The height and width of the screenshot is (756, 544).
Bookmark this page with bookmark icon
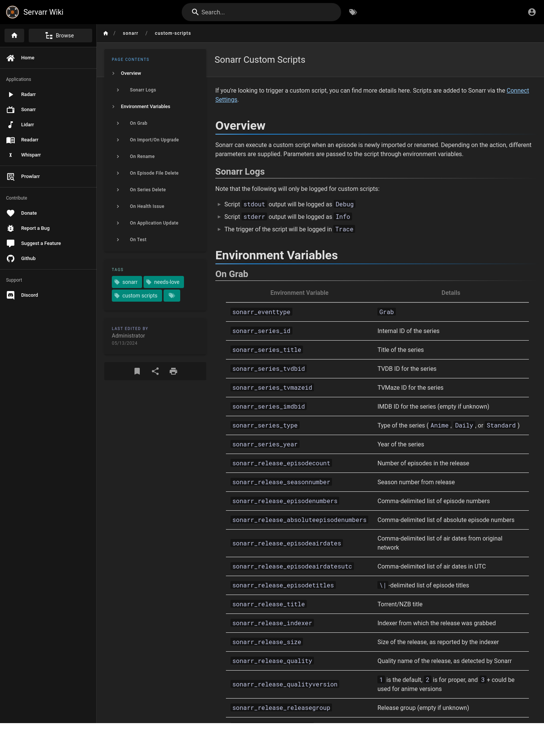[x=137, y=371]
